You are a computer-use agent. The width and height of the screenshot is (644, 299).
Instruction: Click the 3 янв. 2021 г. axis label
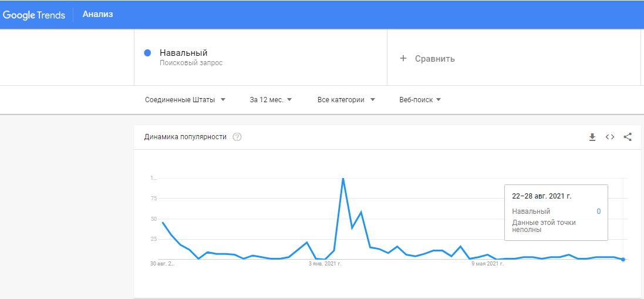[325, 264]
